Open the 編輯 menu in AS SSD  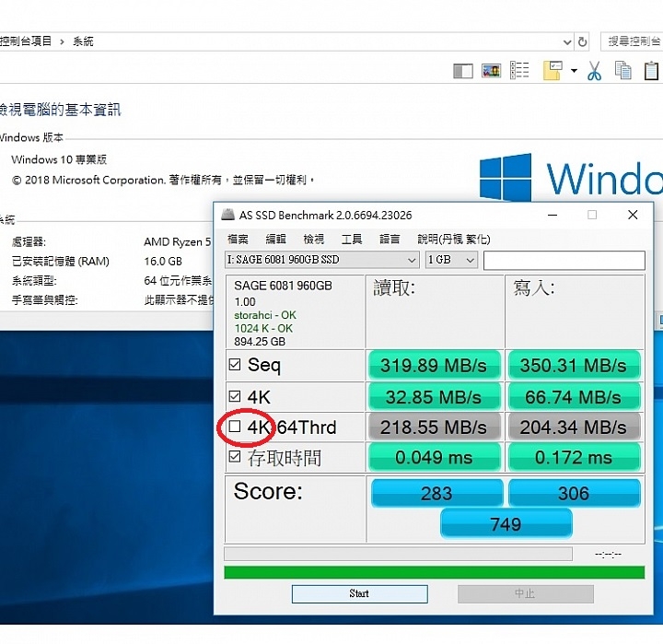275,239
